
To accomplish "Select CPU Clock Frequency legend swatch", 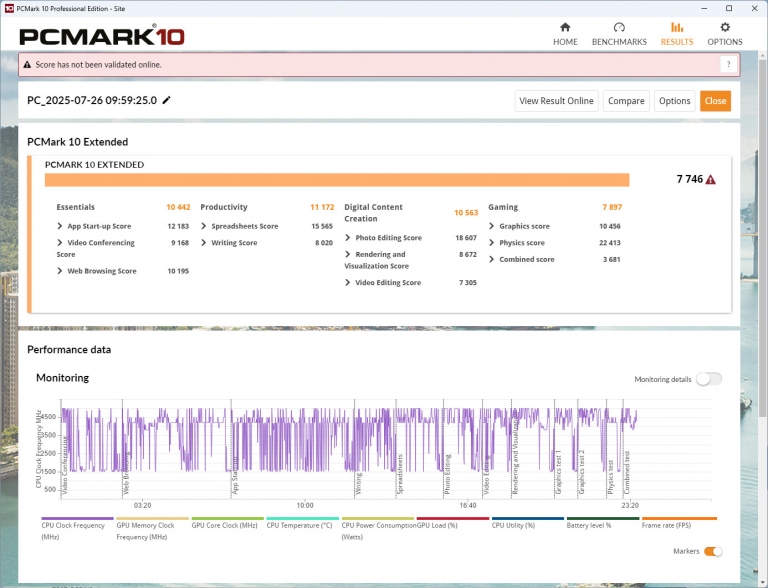I will 77,518.
